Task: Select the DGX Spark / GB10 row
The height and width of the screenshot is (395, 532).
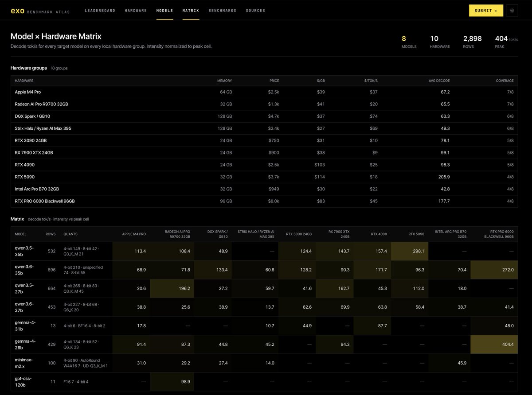Action: 264,116
